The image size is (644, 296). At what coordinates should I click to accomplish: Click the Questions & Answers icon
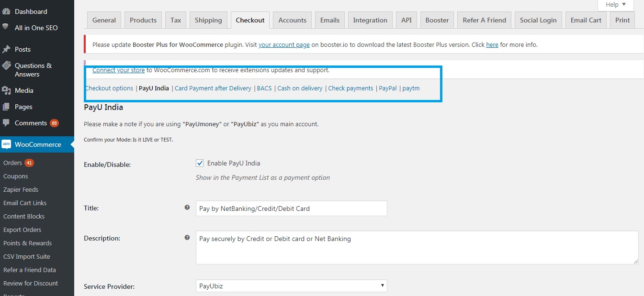coord(6,66)
